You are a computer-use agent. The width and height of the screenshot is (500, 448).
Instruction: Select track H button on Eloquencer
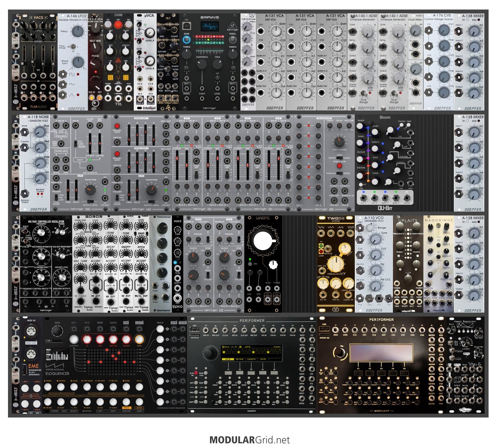tap(160, 402)
